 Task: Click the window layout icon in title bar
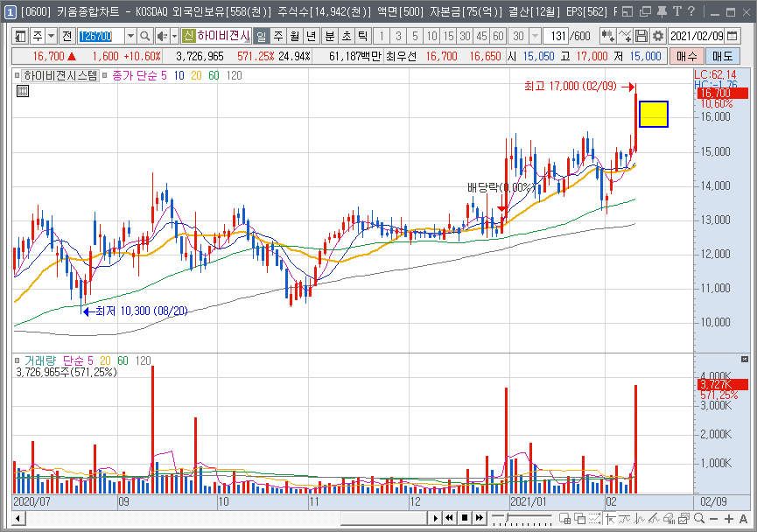pos(627,11)
